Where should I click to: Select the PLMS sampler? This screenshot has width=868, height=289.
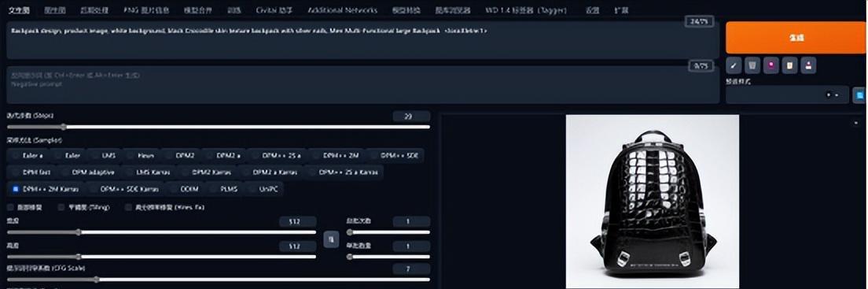[x=224, y=189]
